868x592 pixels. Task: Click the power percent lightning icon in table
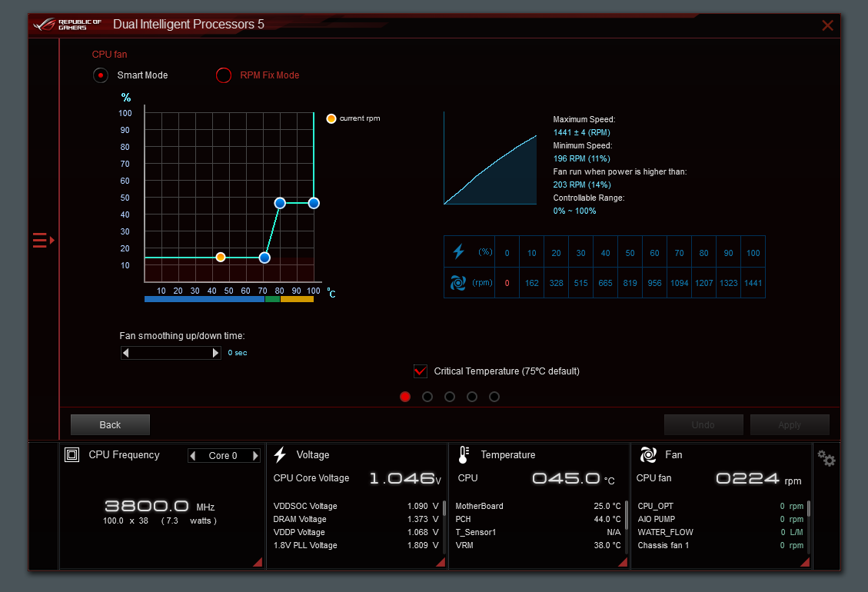pyautogui.click(x=458, y=252)
